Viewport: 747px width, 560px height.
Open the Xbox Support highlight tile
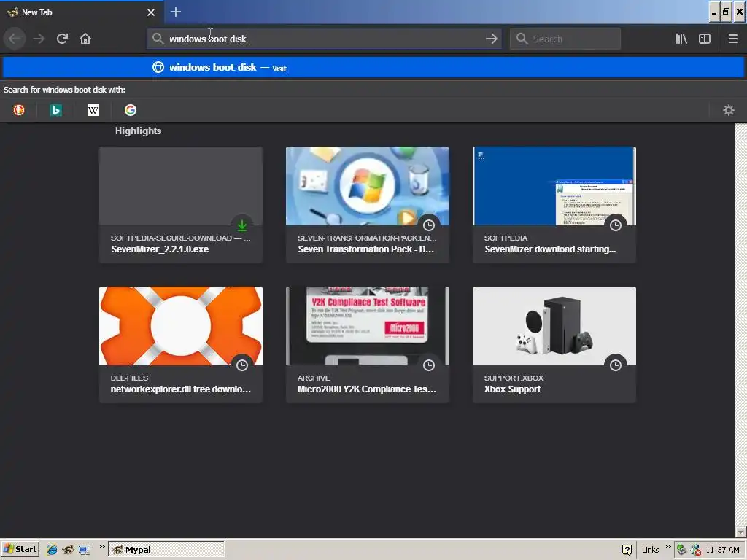[554, 344]
